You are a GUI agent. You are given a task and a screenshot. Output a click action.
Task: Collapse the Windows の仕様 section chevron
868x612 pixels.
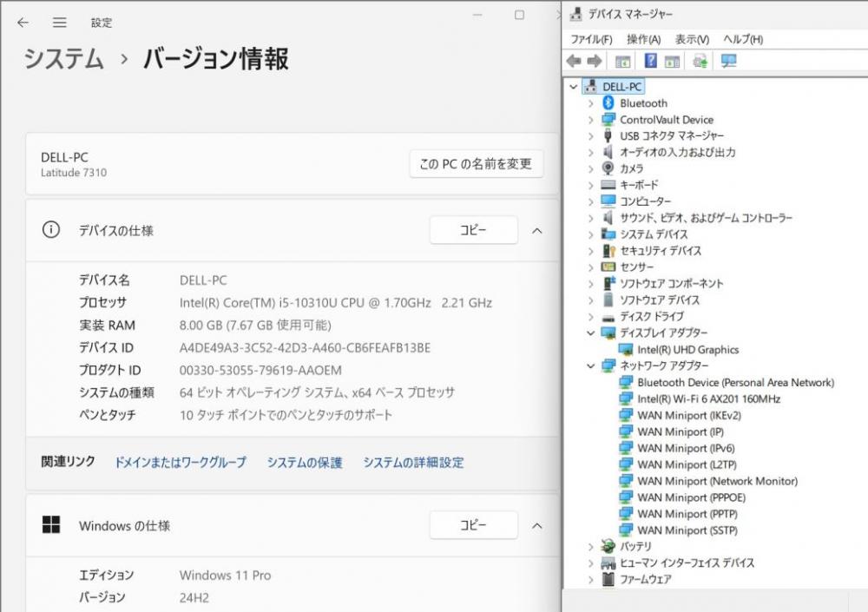pyautogui.click(x=536, y=525)
